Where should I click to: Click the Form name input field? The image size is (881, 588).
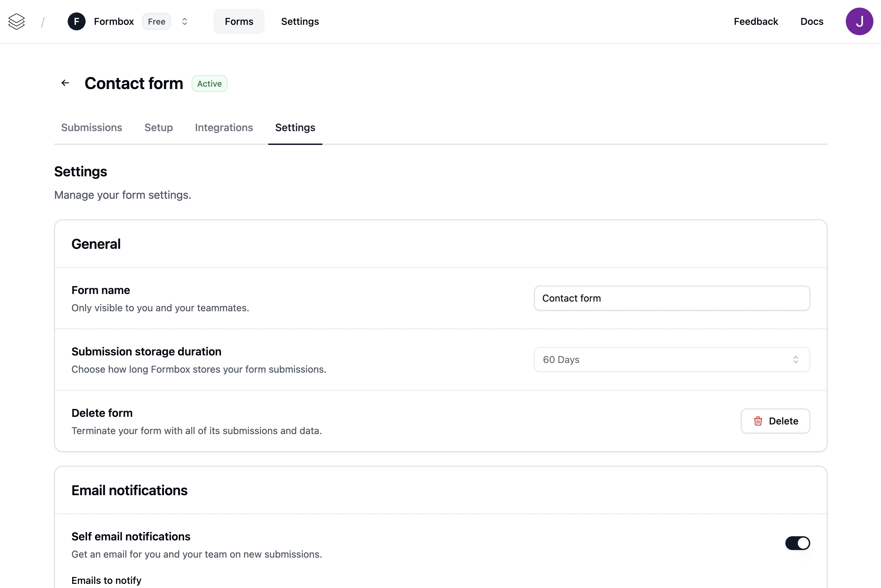point(671,298)
